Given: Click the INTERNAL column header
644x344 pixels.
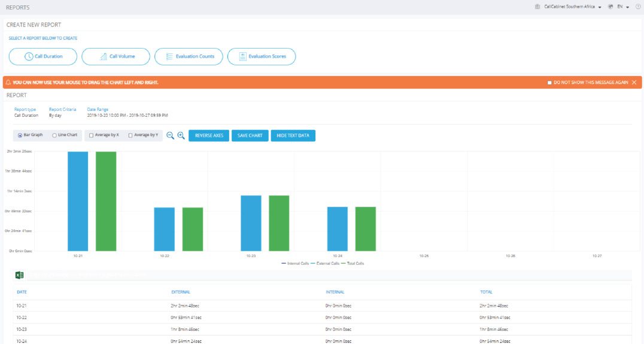Looking at the screenshot, I should [335, 292].
